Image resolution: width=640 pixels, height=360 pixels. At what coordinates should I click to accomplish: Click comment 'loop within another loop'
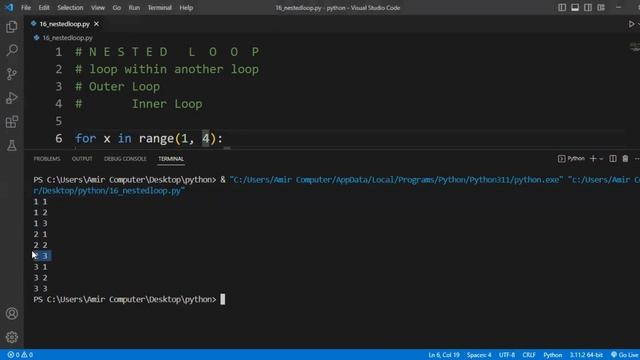pos(174,69)
